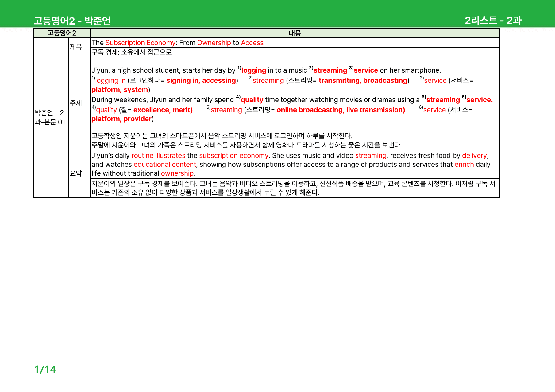Click the bold red word 'logging' in the first sentence
This screenshot has height=392, width=555.
click(254, 70)
